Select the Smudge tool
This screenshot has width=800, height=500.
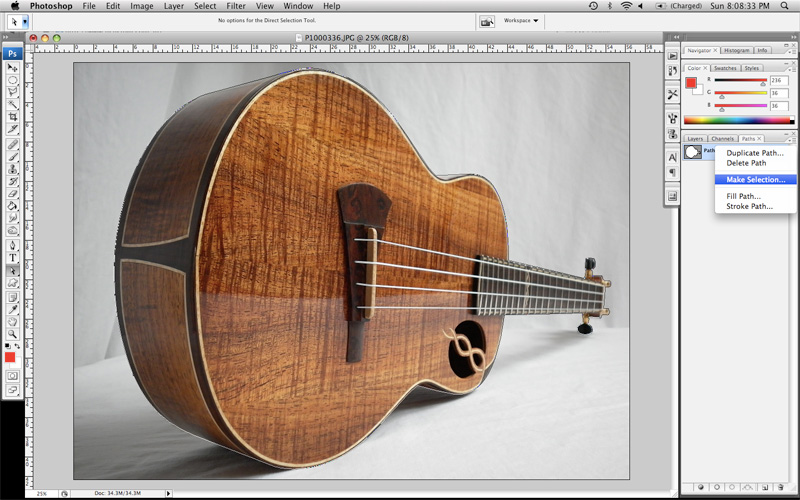(13, 218)
